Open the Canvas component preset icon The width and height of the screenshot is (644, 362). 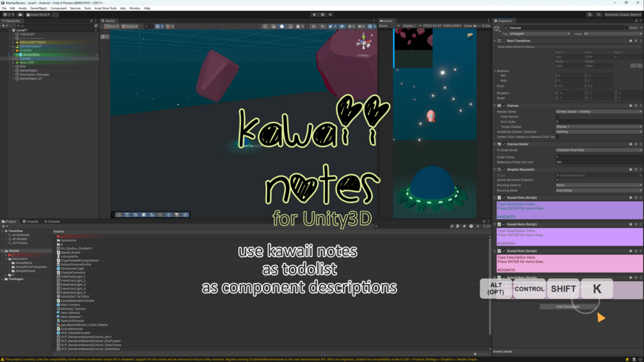click(636, 106)
